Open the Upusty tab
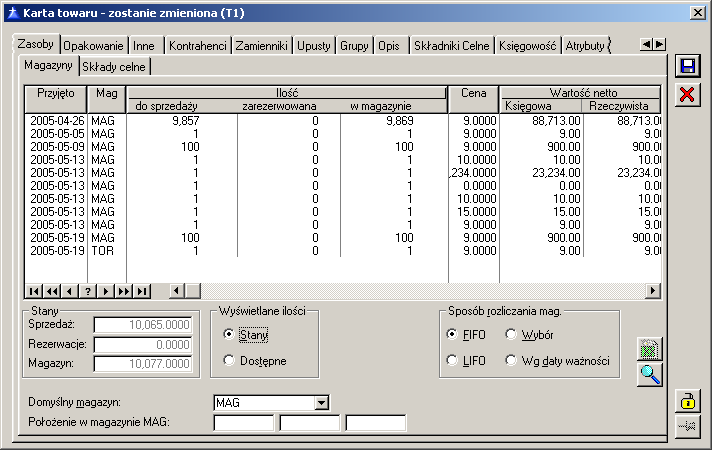Image resolution: width=712 pixels, height=450 pixels. [x=314, y=46]
